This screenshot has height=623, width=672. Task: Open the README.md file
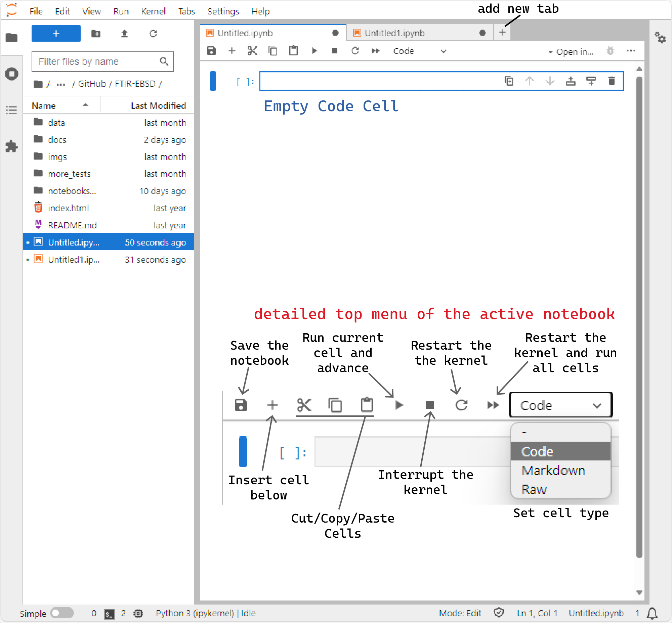coord(72,225)
